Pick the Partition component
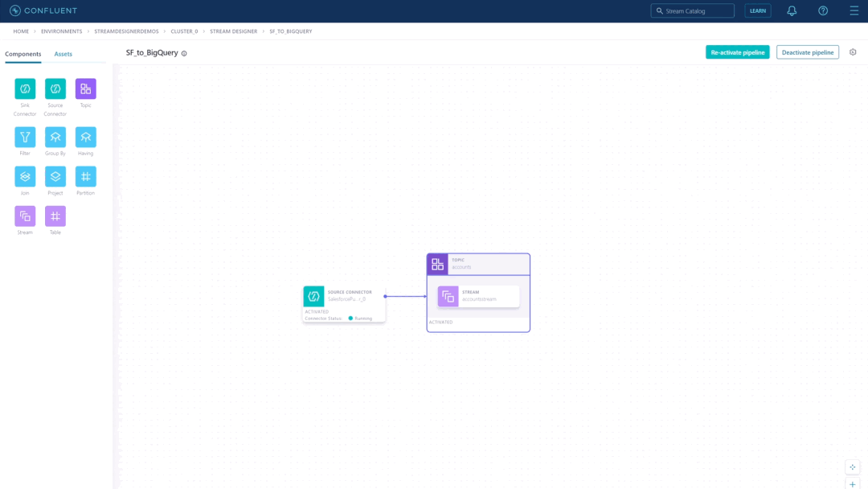 click(x=86, y=177)
